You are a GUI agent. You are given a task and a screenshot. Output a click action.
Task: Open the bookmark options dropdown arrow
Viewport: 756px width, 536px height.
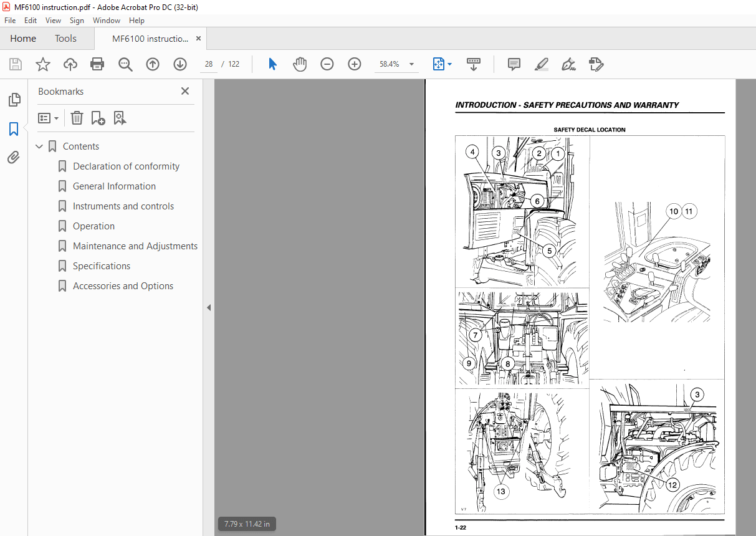tap(57, 118)
